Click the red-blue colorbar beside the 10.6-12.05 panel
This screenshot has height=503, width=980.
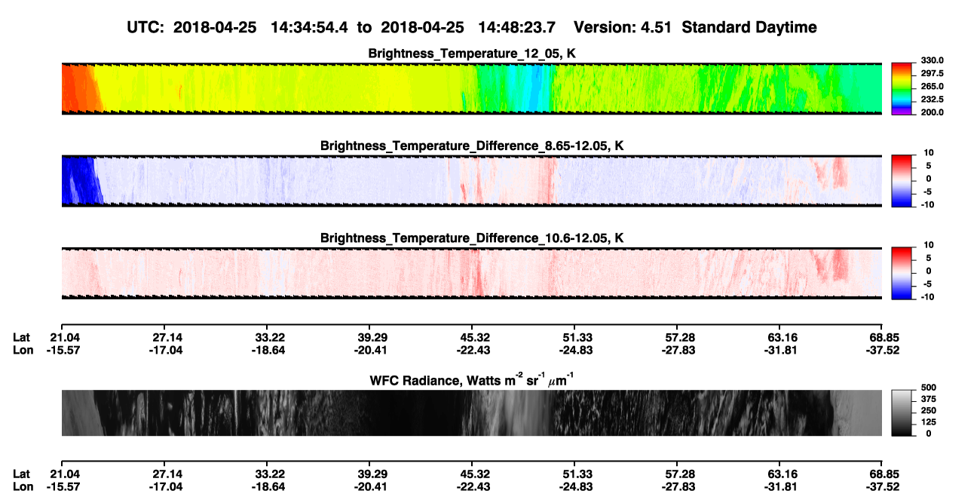point(902,273)
